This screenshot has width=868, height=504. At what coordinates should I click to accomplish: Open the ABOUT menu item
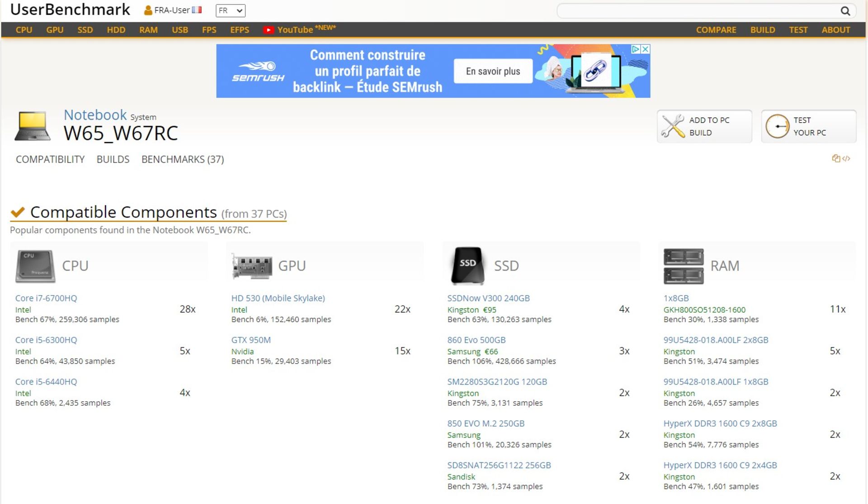pyautogui.click(x=836, y=30)
